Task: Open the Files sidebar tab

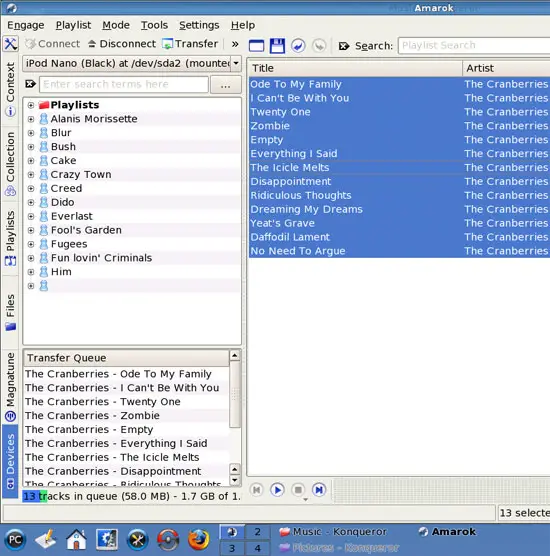Action: point(10,312)
